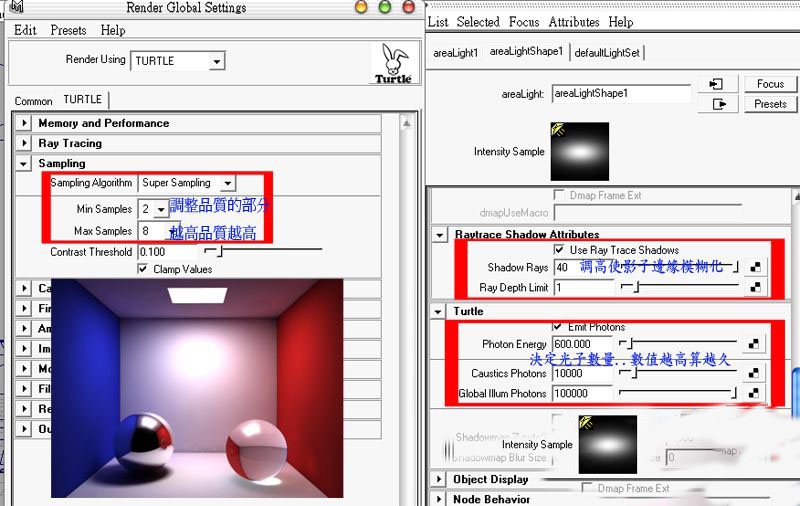
Task: Click the Photon Energy value field
Action: (x=582, y=344)
